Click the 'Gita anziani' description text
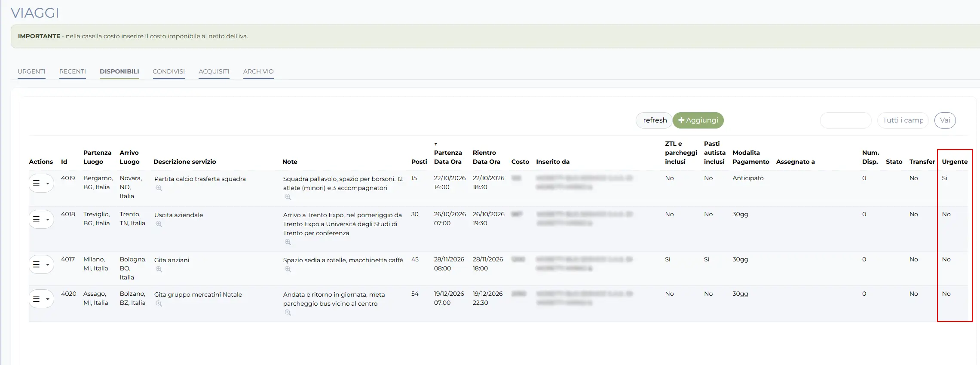Viewport: 980px width, 365px height. pyautogui.click(x=172, y=260)
